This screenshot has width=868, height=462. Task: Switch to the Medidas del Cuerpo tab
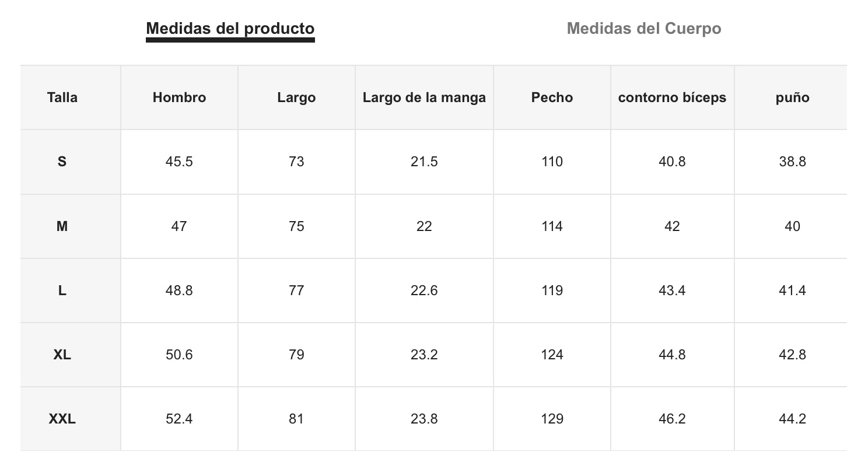[x=643, y=29]
